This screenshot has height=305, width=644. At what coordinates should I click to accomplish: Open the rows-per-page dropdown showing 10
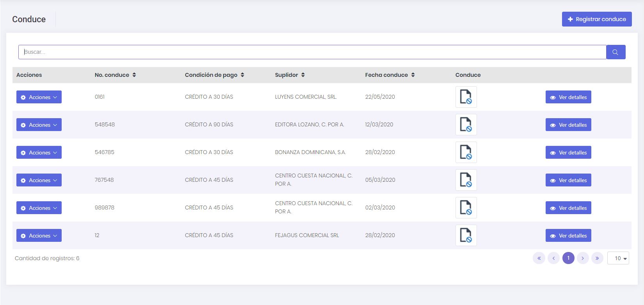tap(618, 258)
